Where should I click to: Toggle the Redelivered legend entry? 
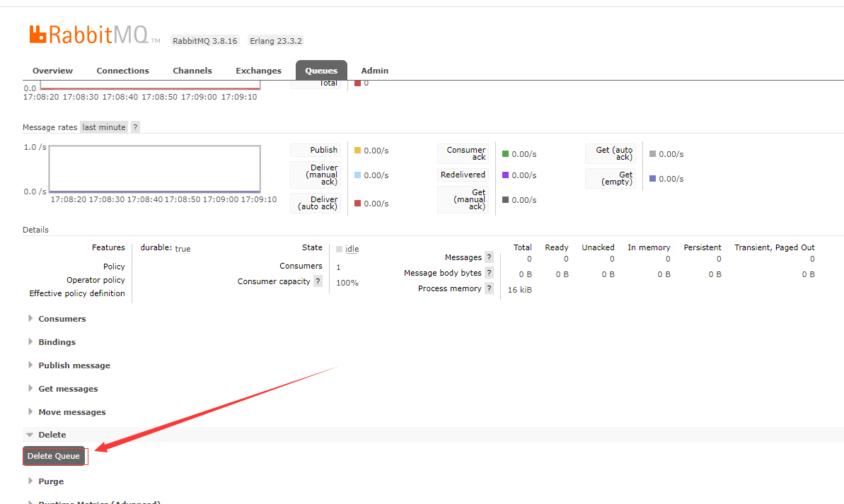click(463, 175)
